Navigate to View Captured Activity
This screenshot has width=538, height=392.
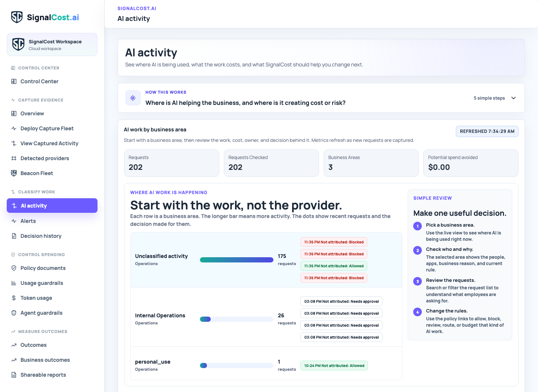52,143
